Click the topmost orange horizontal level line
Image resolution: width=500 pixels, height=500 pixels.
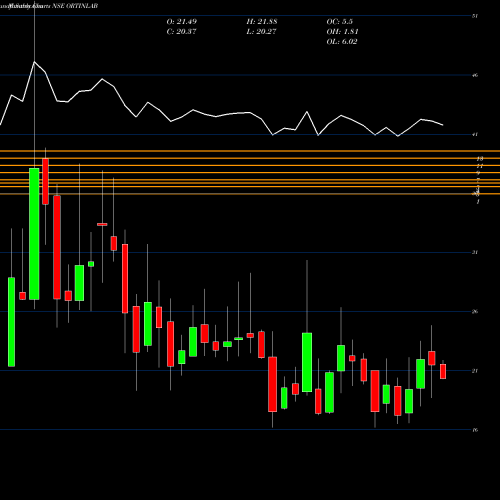pos(250,151)
